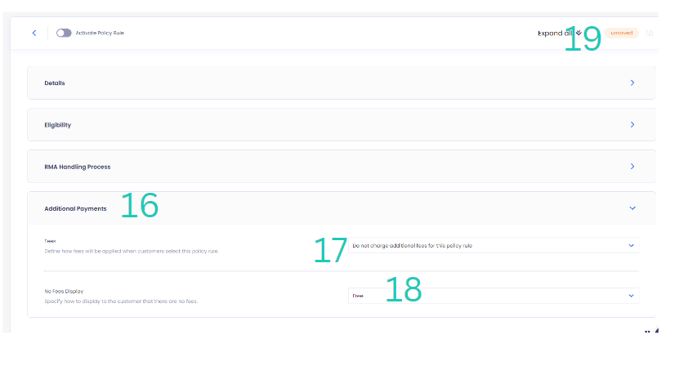This screenshot has width=688, height=366.
Task: Click the arrow of No Fees Display dropdown
Action: click(x=631, y=296)
